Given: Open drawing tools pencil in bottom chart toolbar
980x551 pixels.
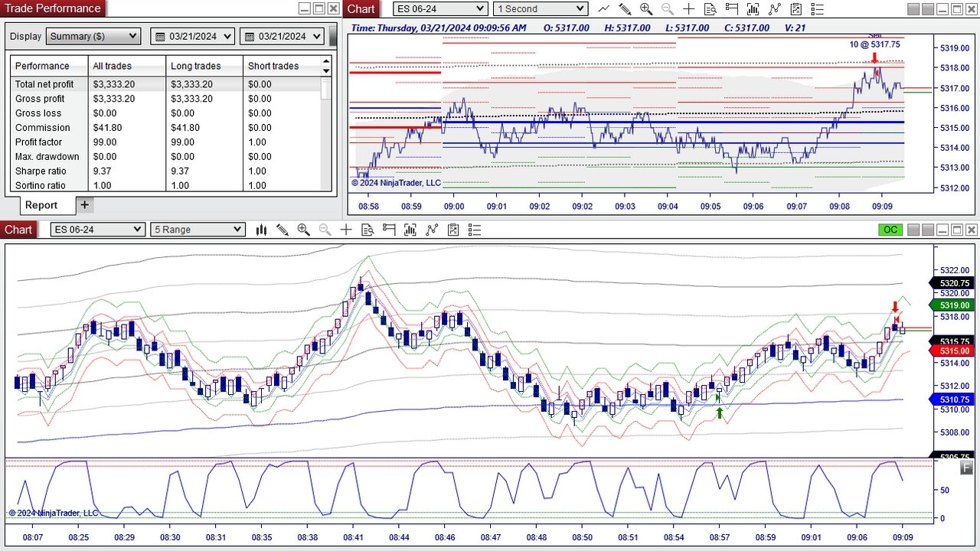Looking at the screenshot, I should click(x=283, y=230).
